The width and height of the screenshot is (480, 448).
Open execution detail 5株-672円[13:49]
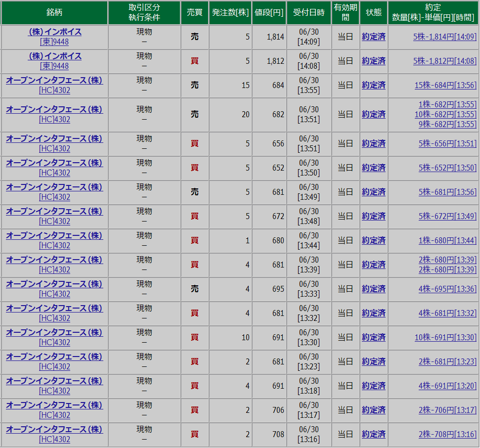pos(447,216)
